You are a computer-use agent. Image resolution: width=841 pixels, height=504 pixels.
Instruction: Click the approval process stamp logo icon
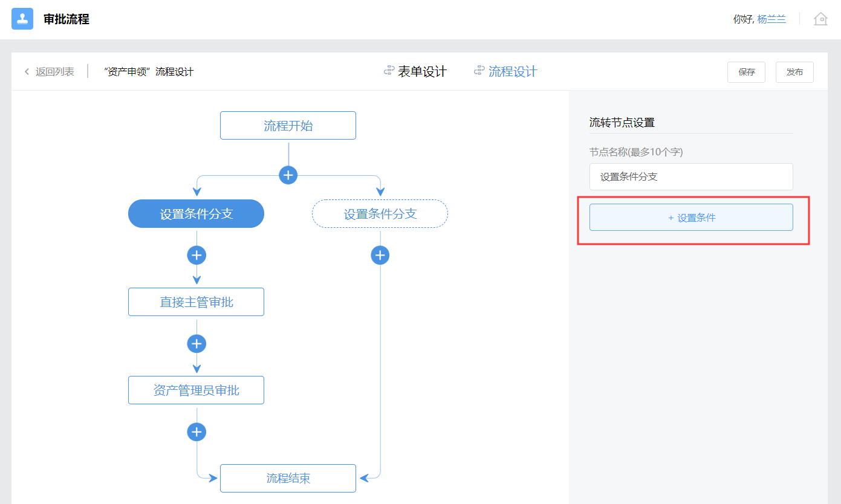point(22,19)
